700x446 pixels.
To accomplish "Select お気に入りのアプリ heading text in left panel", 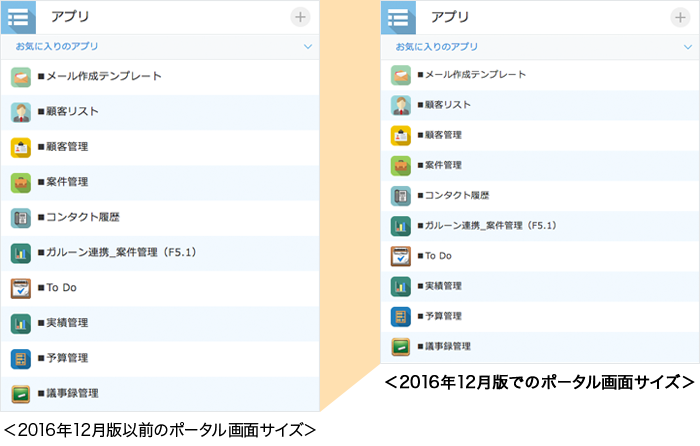I will click(x=57, y=47).
